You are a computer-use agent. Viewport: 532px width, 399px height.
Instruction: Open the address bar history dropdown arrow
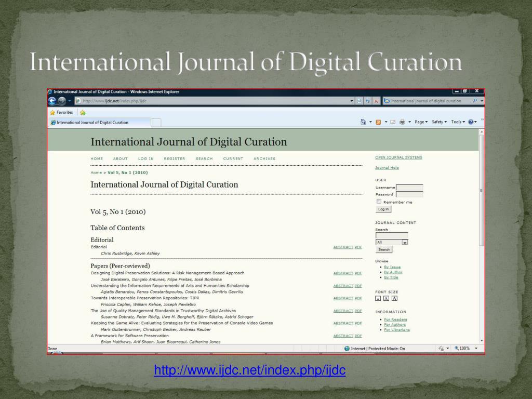pos(352,101)
